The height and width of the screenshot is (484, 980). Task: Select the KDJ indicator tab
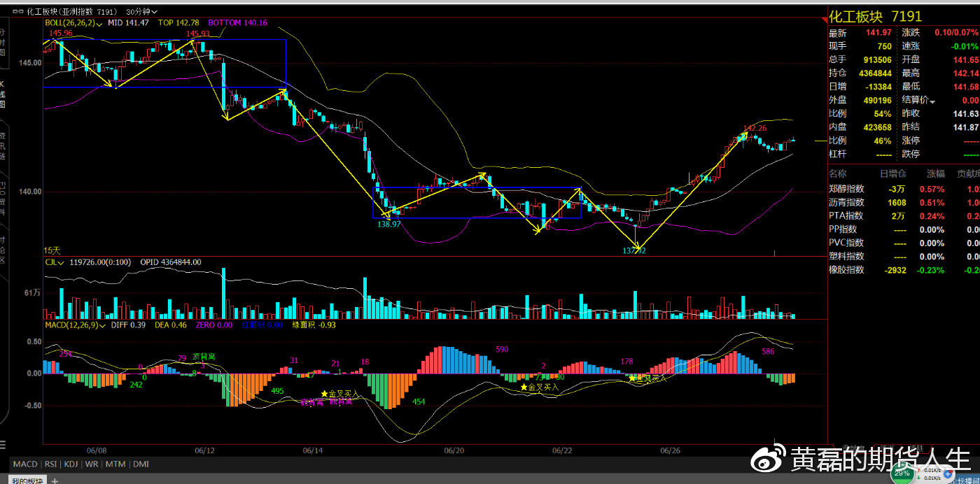(71, 464)
